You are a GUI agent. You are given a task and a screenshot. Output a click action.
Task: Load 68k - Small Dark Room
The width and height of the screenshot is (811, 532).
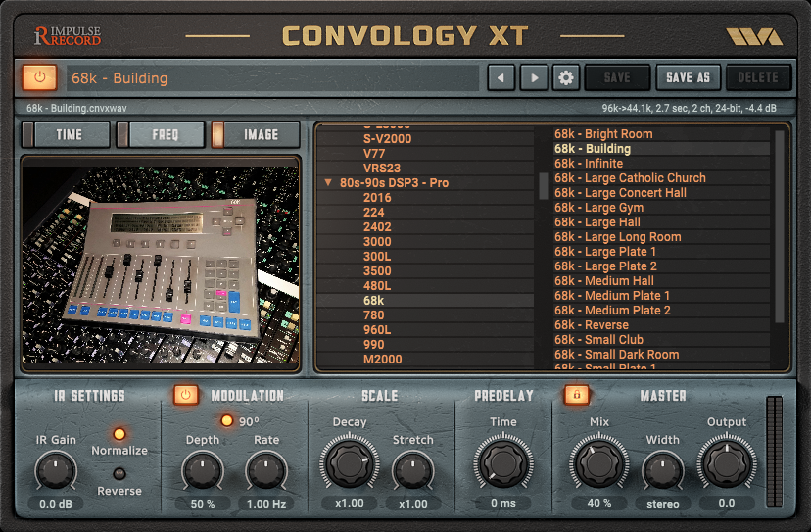pos(661,355)
